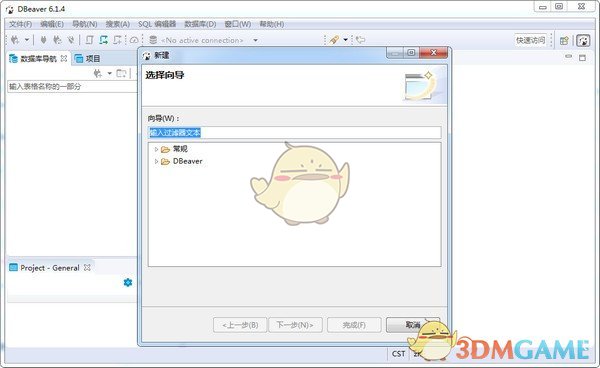Open the dropdown arrow beside the pen icon
This screenshot has width=600, height=368.
pos(345,40)
